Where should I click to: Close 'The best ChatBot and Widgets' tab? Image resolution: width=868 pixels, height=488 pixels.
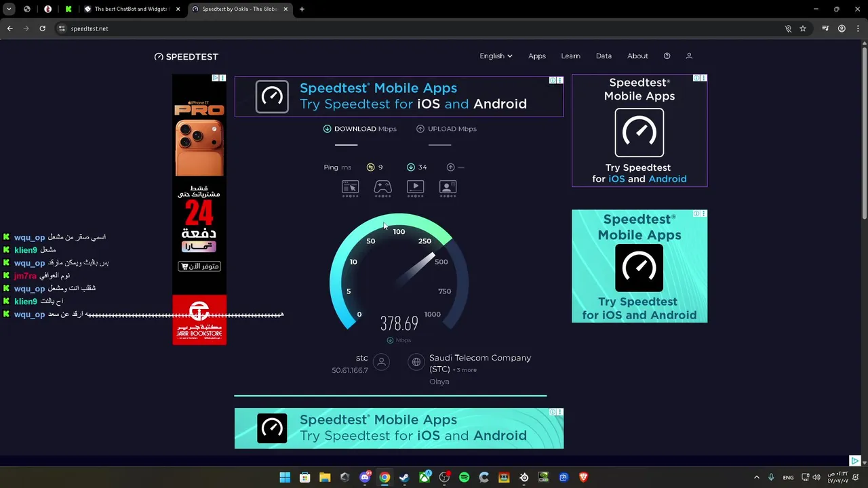click(x=178, y=9)
